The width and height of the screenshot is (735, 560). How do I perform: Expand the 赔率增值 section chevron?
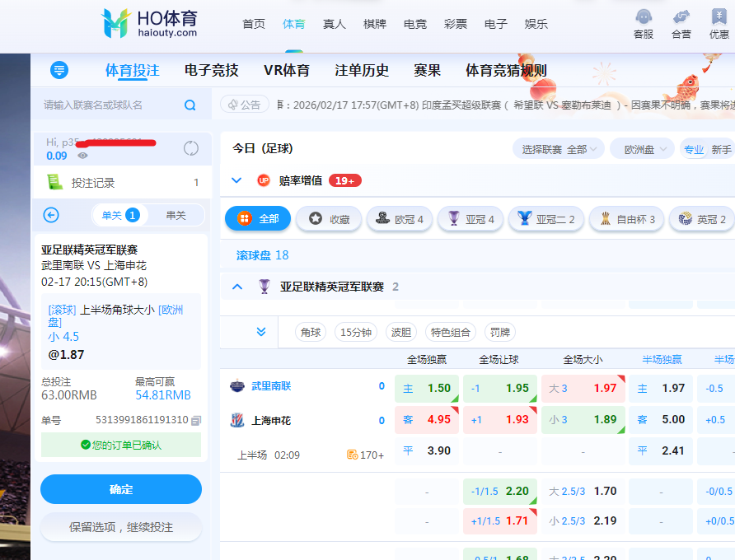[236, 180]
